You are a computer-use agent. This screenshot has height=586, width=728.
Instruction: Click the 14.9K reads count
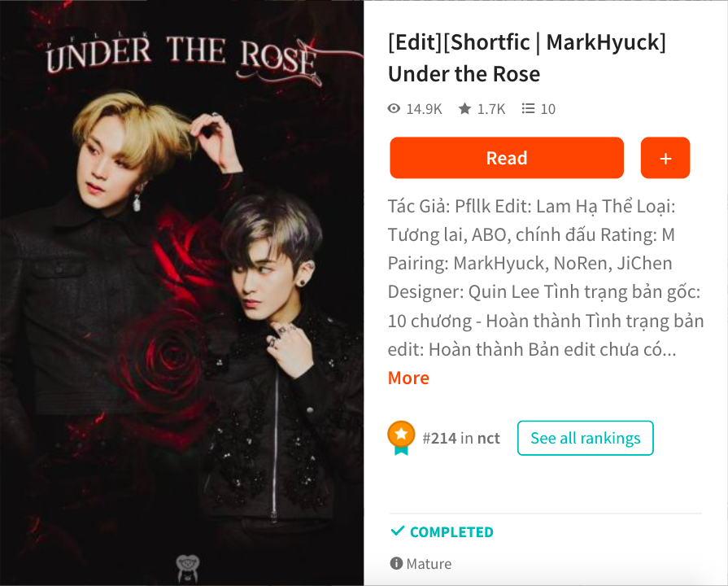(x=424, y=109)
